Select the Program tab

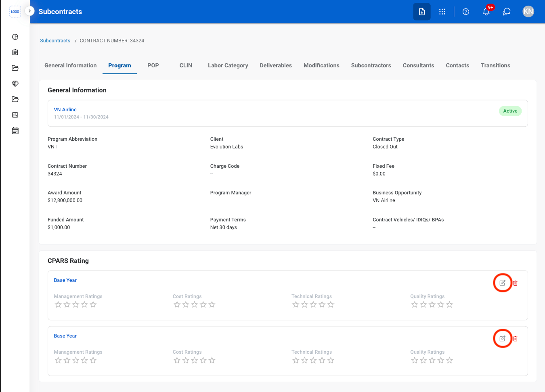[119, 65]
